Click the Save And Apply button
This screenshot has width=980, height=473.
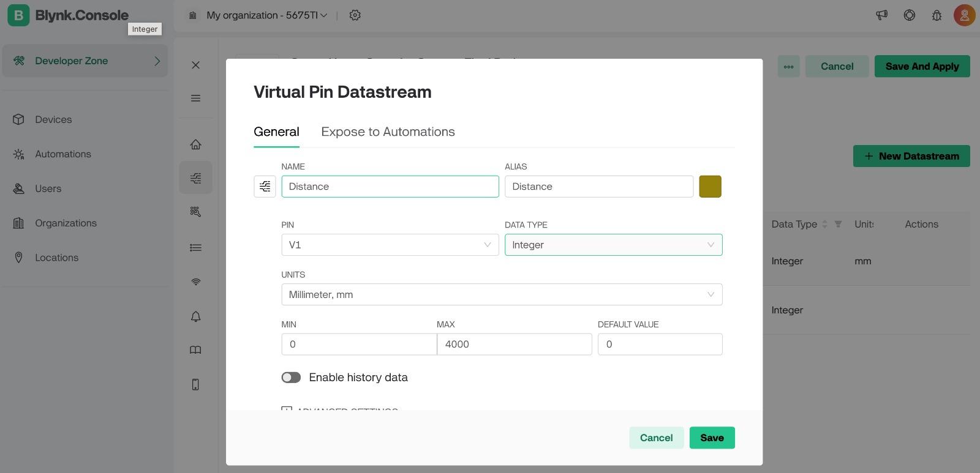[x=922, y=67]
